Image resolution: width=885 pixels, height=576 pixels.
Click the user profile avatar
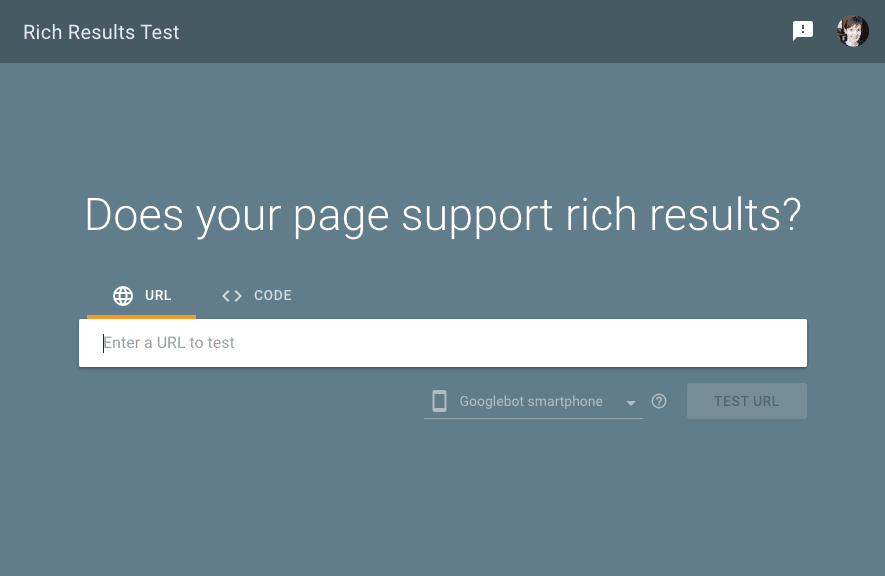pyautogui.click(x=853, y=31)
